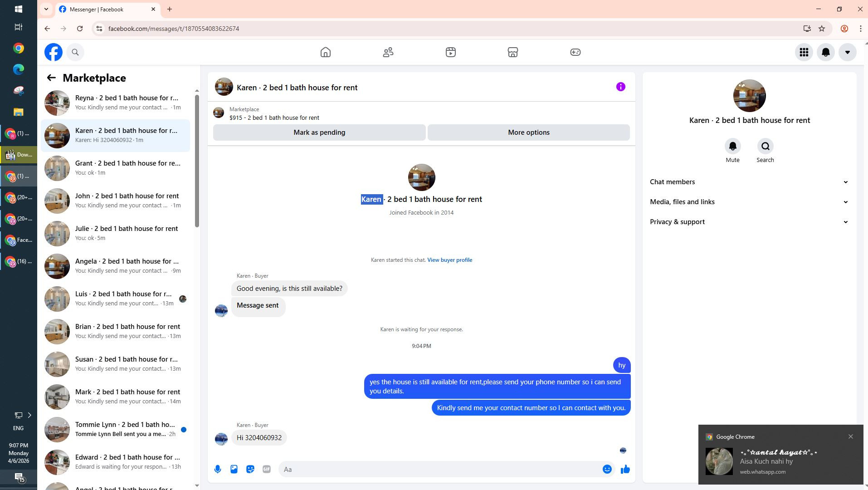Open the Video (Watch) icon

(x=450, y=52)
